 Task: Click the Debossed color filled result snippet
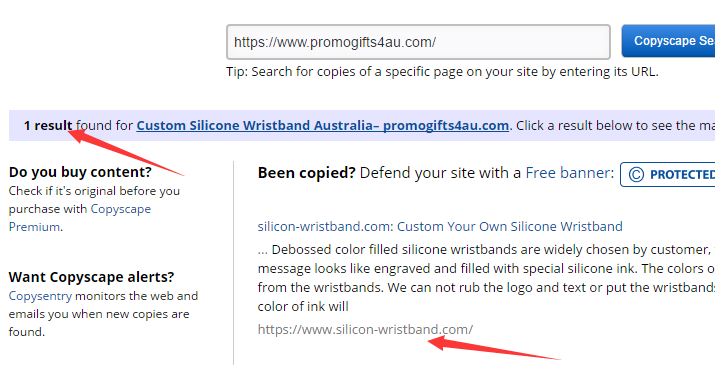tap(486, 278)
